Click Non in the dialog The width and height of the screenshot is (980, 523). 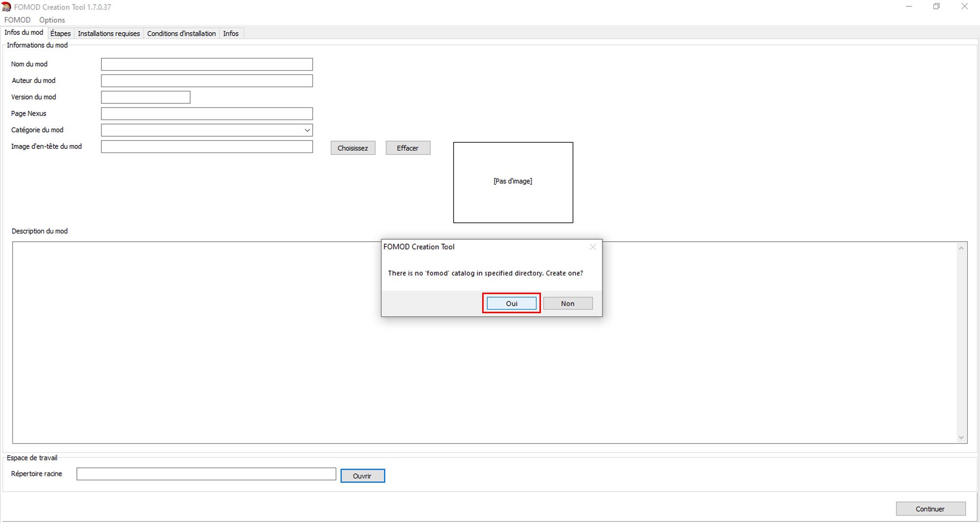pos(568,303)
